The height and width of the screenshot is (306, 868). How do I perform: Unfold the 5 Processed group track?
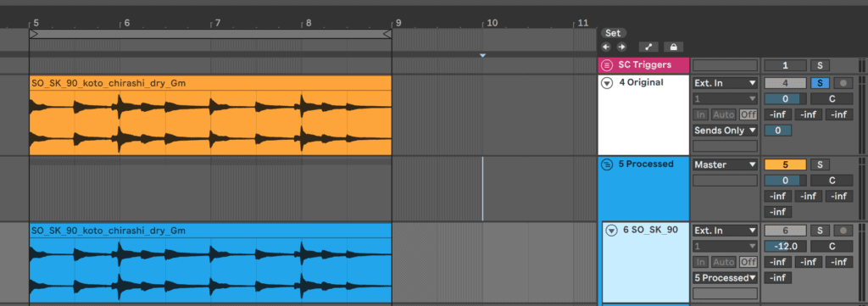(x=607, y=164)
